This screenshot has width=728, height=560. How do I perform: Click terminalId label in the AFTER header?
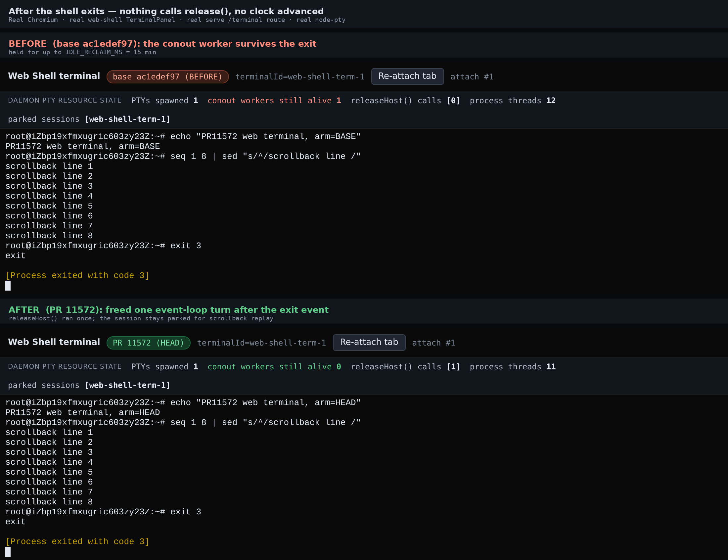261,343
